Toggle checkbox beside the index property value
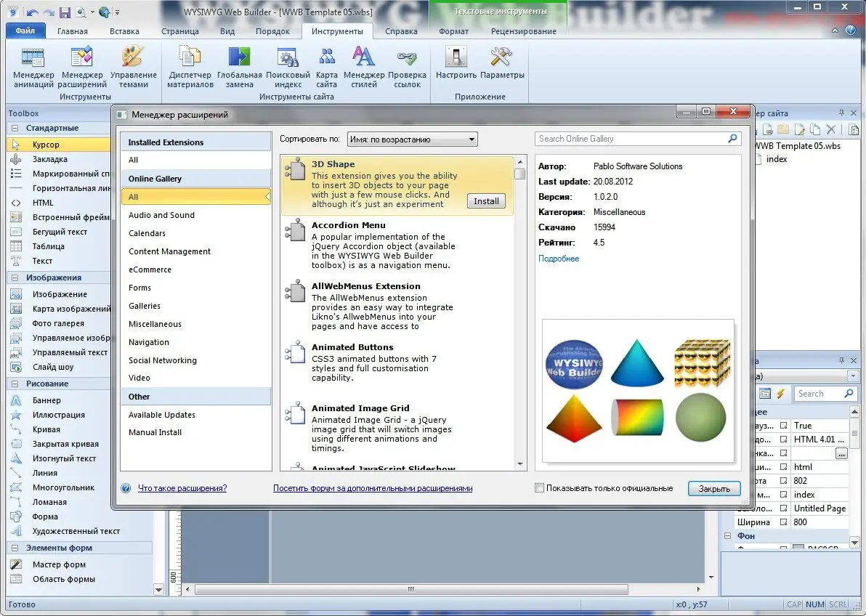This screenshot has height=616, width=866. 783,495
